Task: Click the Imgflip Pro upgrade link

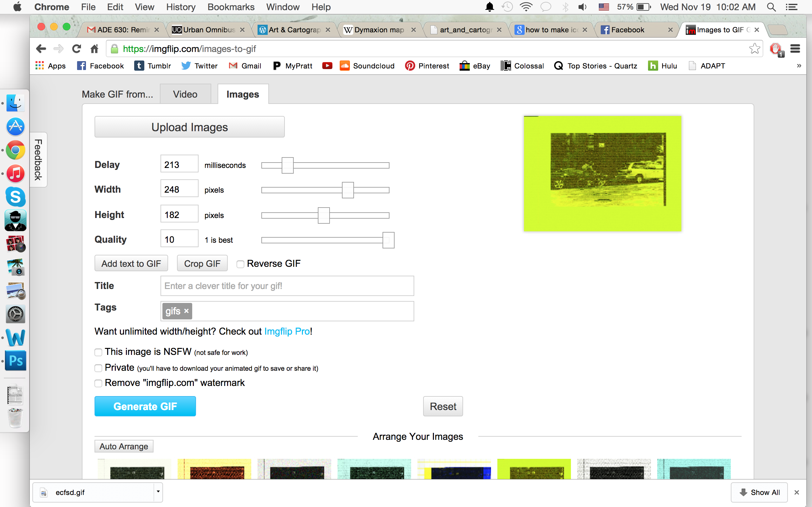Action: click(286, 331)
